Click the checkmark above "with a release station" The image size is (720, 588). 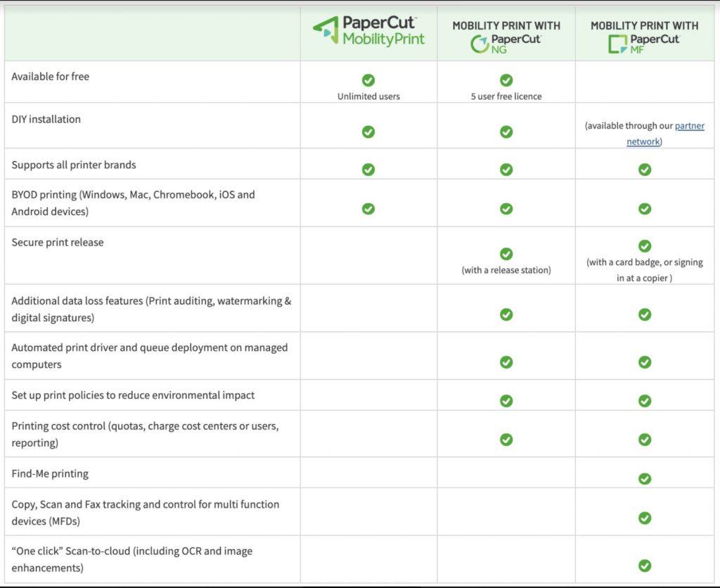pos(506,254)
